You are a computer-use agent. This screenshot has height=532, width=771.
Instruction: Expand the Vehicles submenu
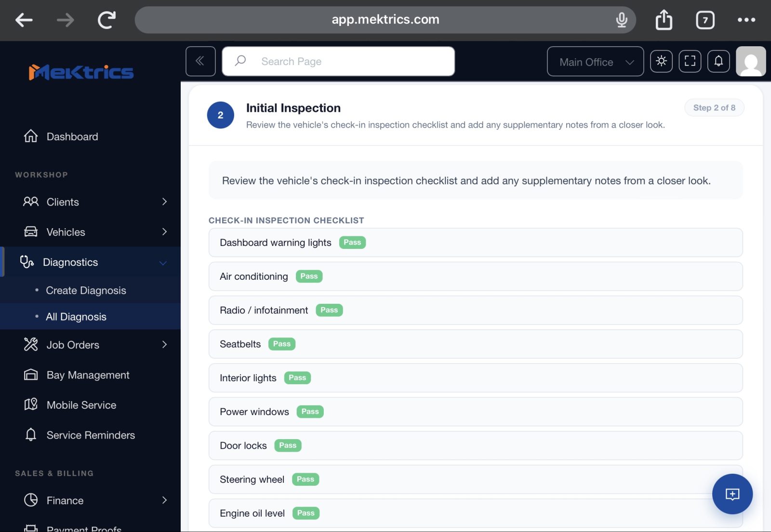(x=164, y=232)
